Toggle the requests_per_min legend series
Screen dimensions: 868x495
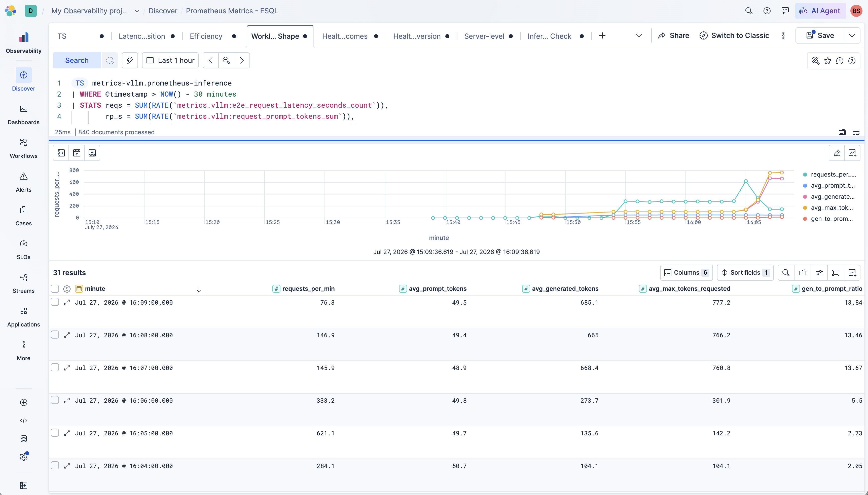[x=833, y=174]
